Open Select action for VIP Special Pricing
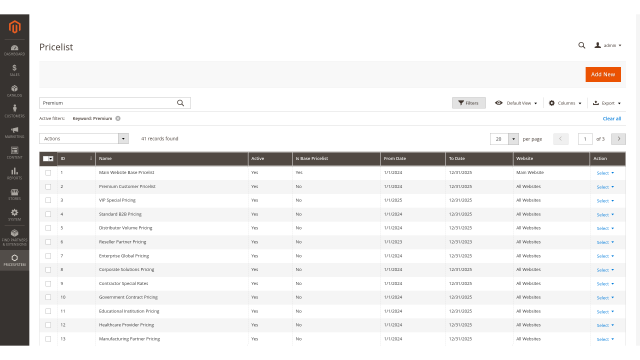The width and height of the screenshot is (640, 360). click(605, 201)
